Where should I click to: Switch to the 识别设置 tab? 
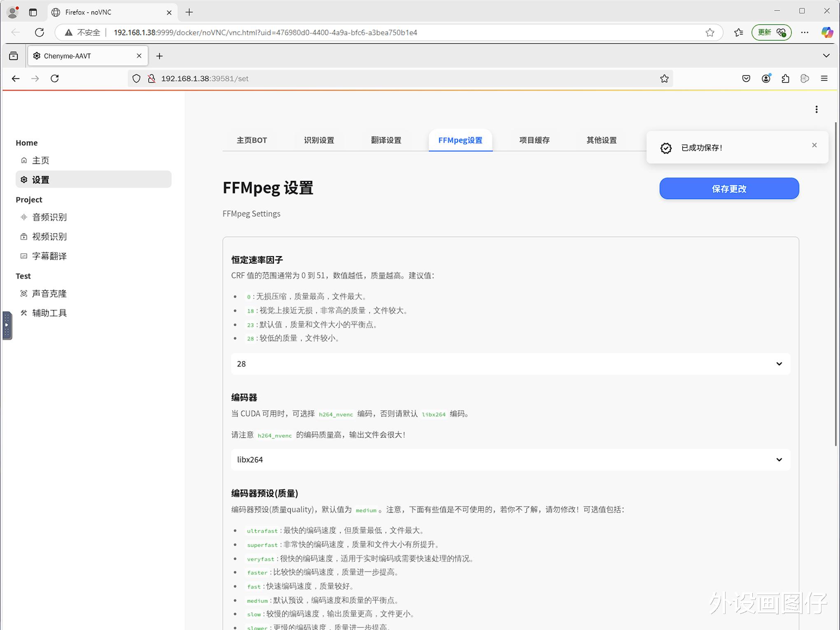(x=319, y=140)
